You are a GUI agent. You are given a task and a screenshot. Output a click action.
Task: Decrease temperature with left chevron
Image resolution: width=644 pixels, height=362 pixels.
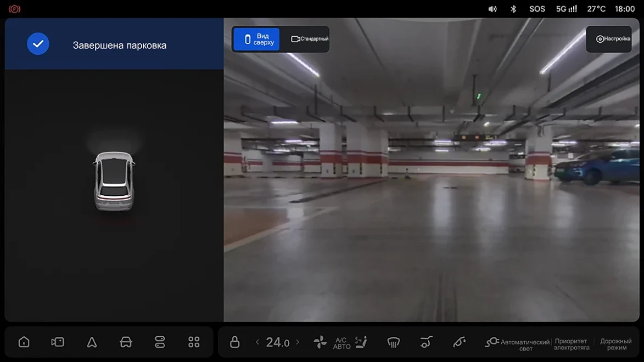[257, 342]
